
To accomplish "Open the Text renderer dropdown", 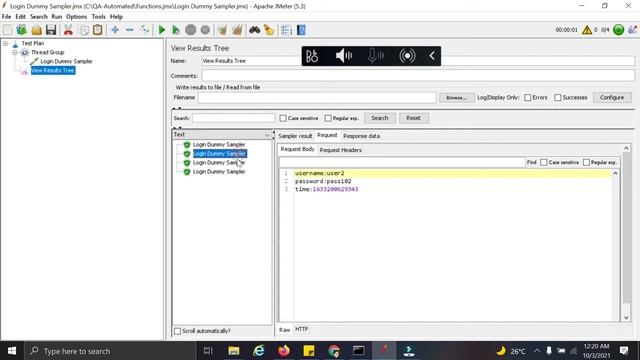I will point(222,135).
